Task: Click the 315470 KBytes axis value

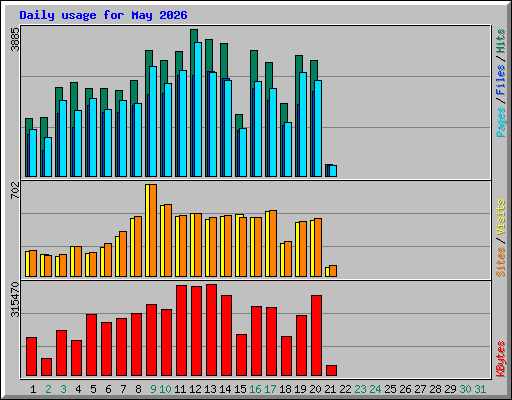Action: [x=15, y=299]
